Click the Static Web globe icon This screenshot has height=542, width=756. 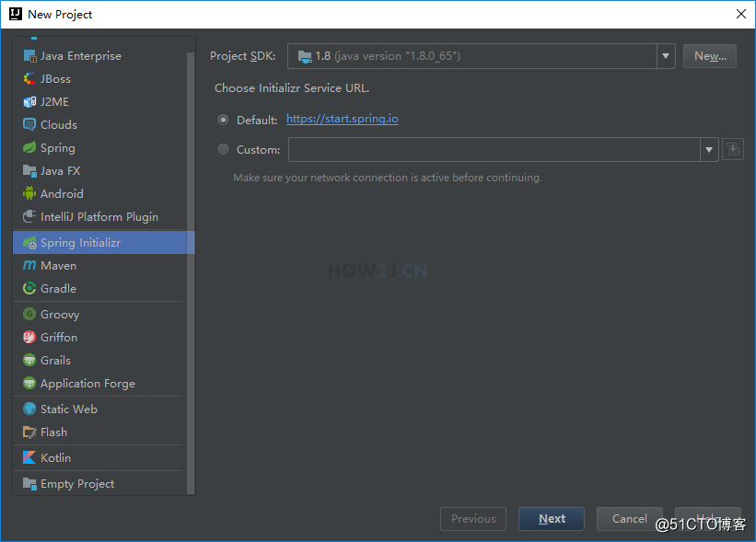click(29, 409)
